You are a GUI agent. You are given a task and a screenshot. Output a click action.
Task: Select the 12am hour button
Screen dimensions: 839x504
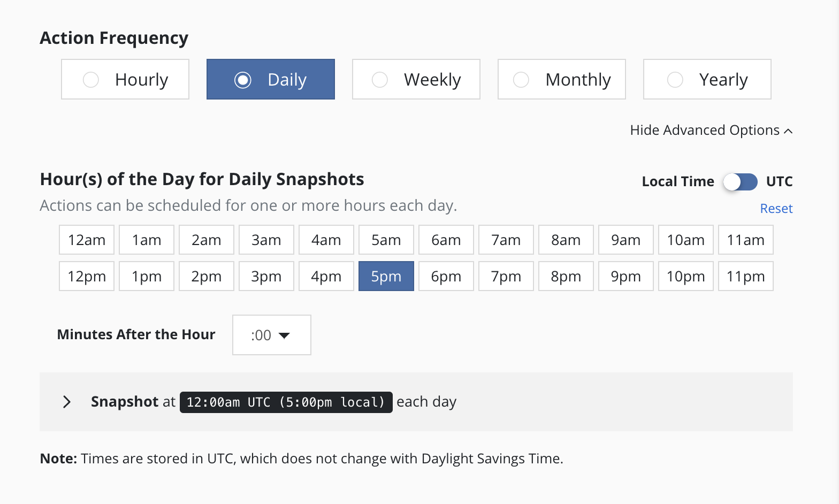click(x=87, y=240)
